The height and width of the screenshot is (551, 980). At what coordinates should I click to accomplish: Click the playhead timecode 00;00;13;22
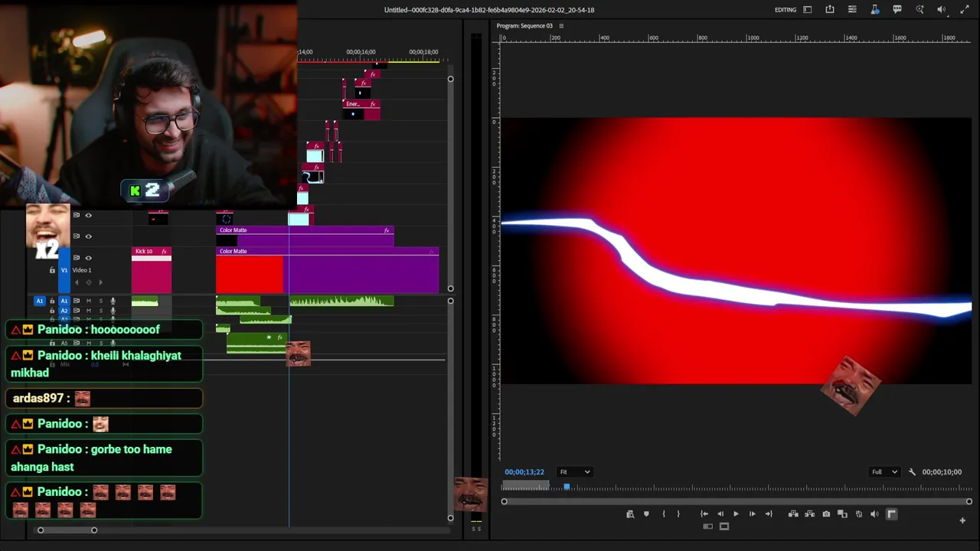pos(524,472)
